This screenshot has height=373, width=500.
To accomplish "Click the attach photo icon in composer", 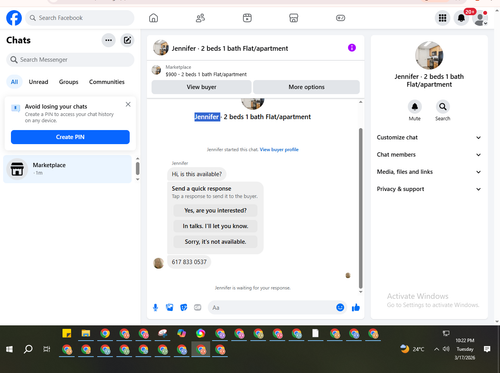I will [x=170, y=307].
